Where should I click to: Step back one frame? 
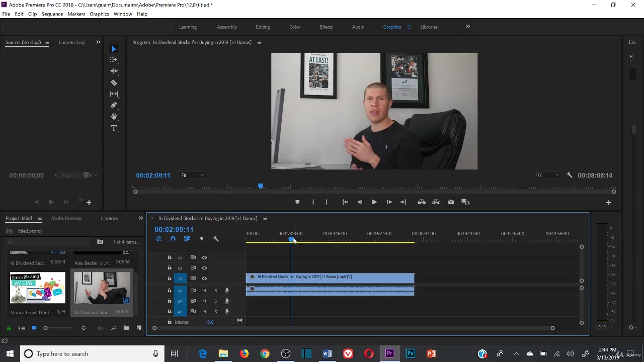(360, 202)
